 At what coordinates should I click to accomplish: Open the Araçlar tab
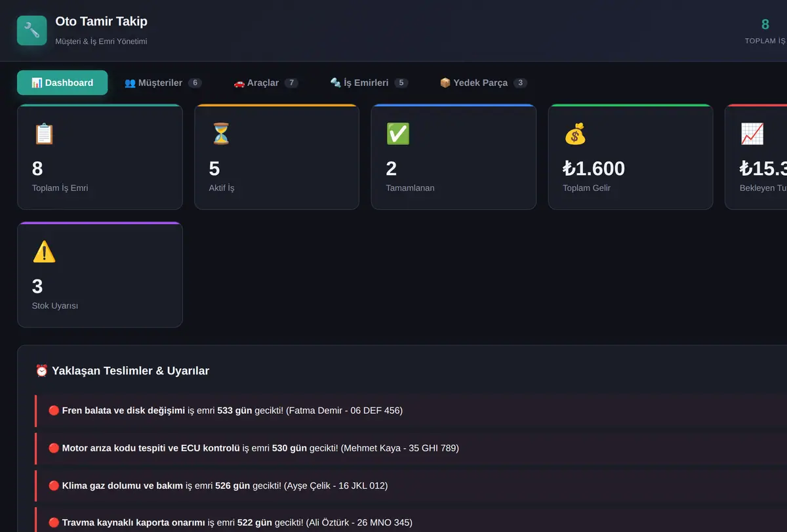pyautogui.click(x=266, y=83)
